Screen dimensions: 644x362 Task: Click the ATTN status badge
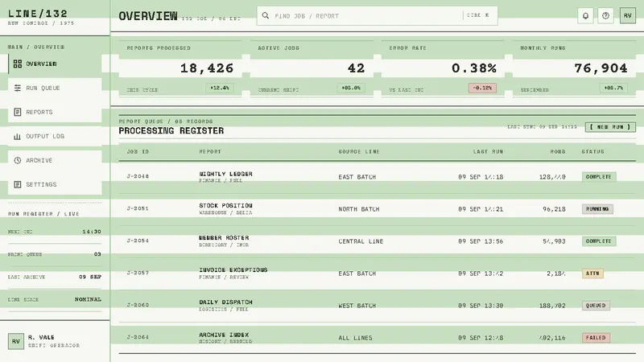[592, 274]
